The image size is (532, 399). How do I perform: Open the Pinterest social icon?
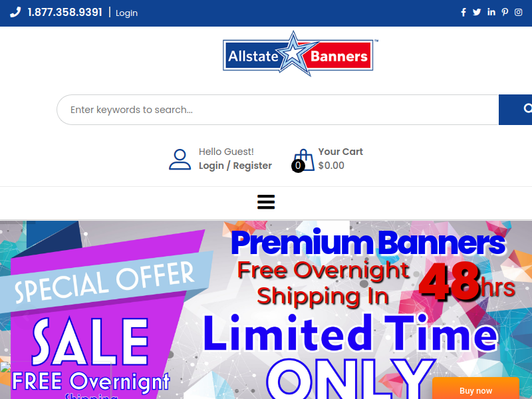click(x=505, y=13)
